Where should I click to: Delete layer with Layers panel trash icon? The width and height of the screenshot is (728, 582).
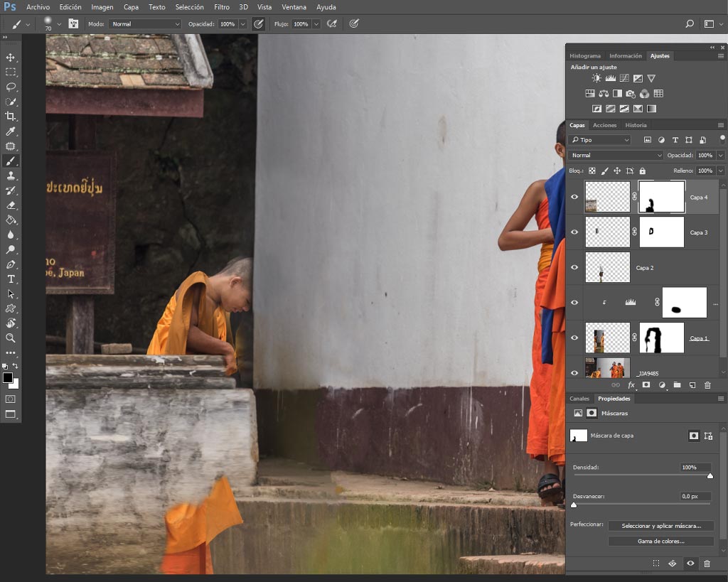[707, 385]
